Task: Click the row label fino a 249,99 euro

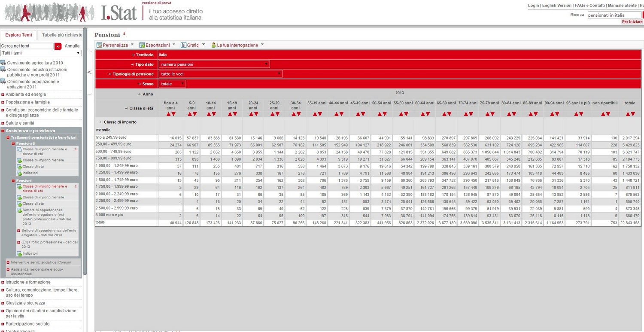Action: [x=111, y=137]
